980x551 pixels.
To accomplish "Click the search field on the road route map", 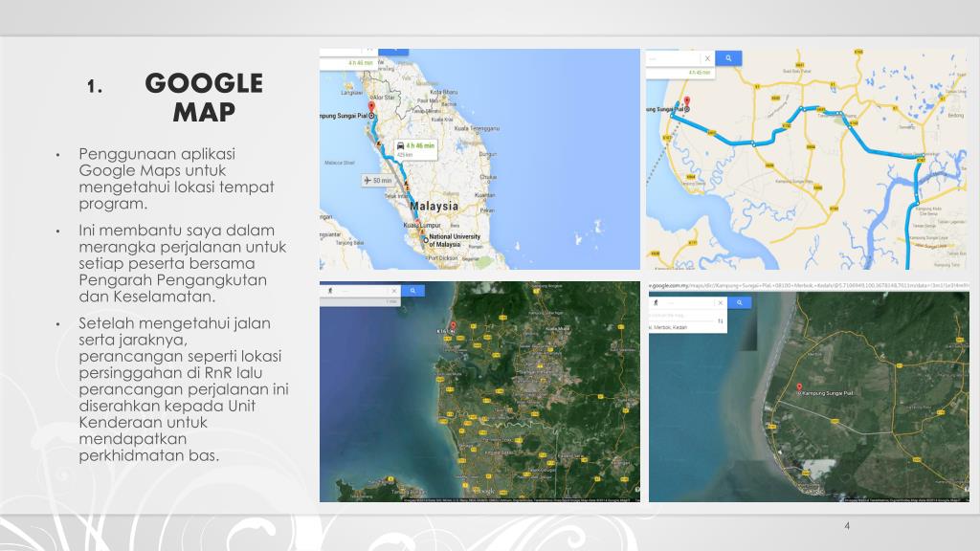I will pyautogui.click(x=673, y=58).
